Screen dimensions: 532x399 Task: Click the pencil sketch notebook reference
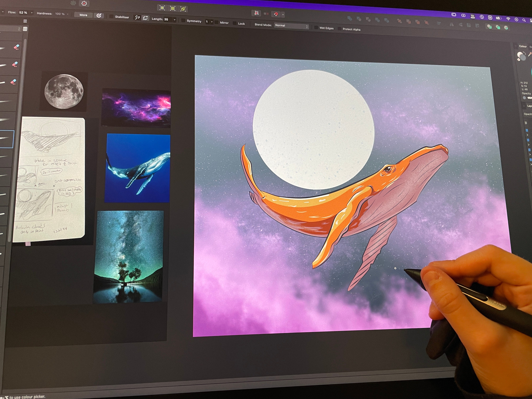coord(49,179)
